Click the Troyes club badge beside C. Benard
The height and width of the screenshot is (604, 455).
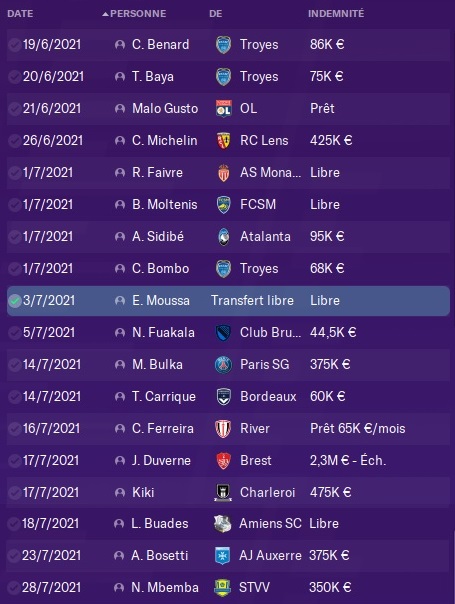pos(223,45)
